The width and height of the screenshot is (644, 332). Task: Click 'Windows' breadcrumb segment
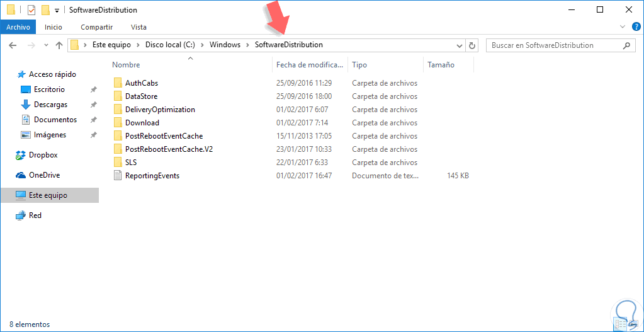(x=225, y=45)
